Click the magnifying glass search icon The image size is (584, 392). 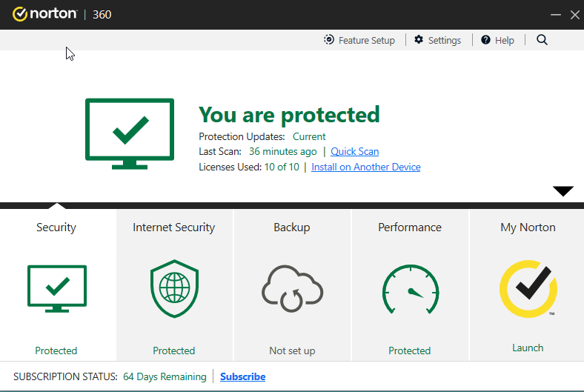542,40
